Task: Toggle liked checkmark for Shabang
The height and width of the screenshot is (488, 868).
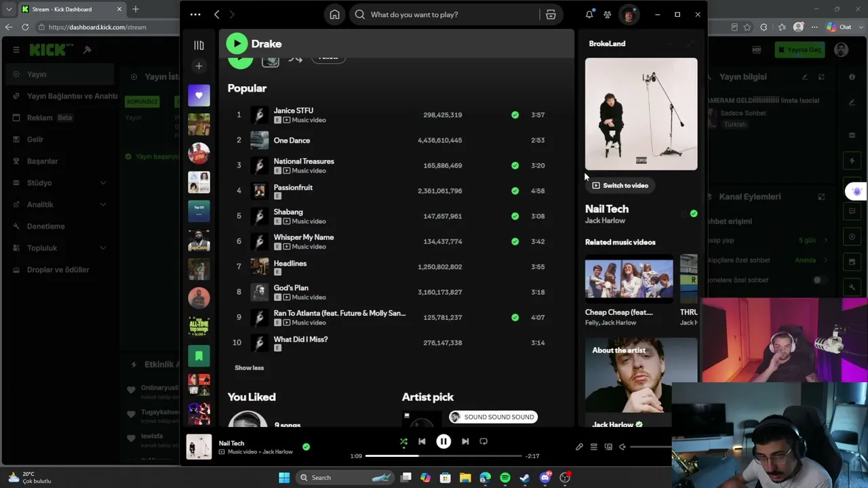Action: coord(515,216)
